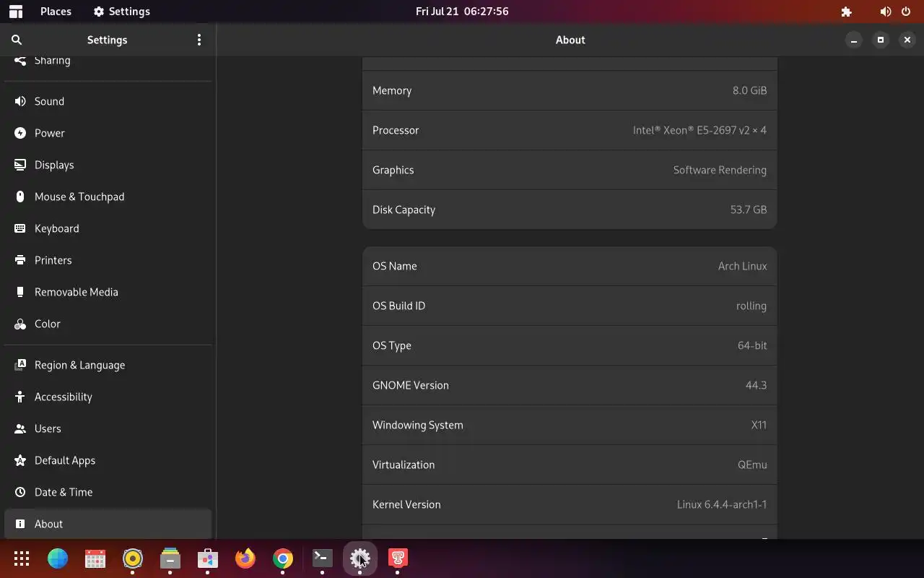924x578 pixels.
Task: Click the Graphics row
Action: coord(570,170)
